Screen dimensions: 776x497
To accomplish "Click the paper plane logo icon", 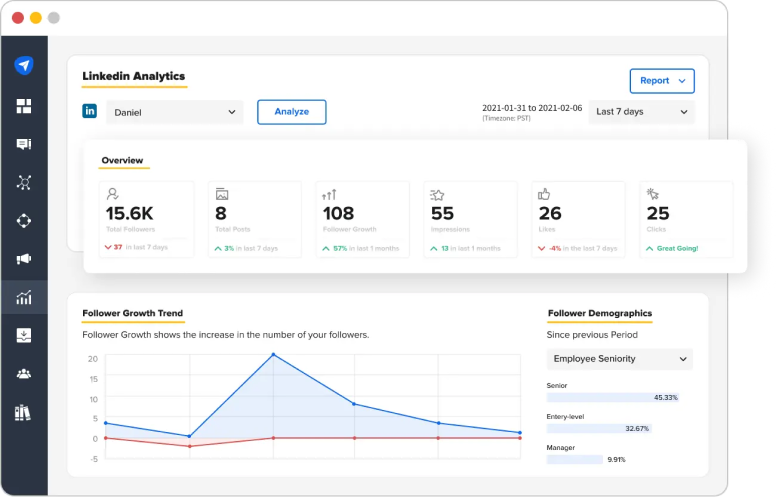I will click(24, 65).
